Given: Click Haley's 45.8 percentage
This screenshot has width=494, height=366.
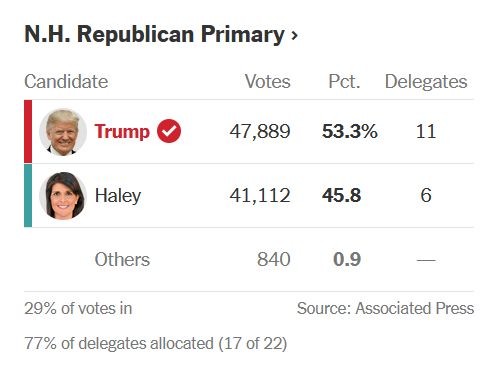Looking at the screenshot, I should (341, 195).
